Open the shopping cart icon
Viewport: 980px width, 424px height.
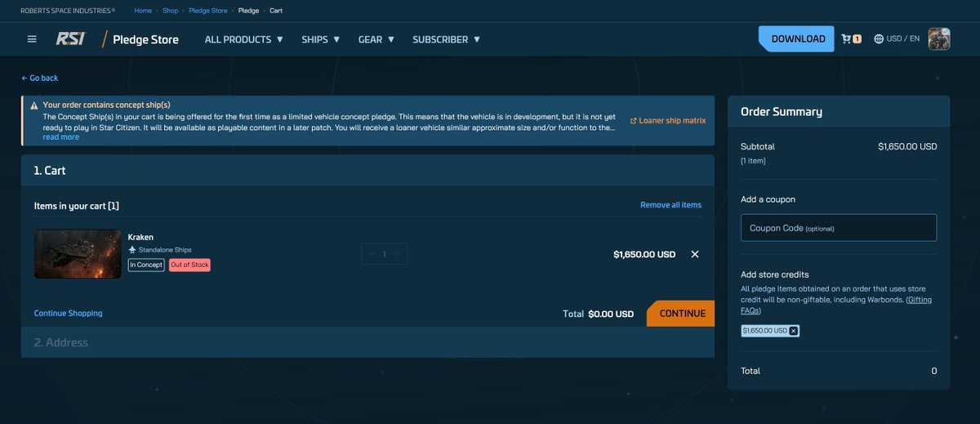click(x=851, y=38)
